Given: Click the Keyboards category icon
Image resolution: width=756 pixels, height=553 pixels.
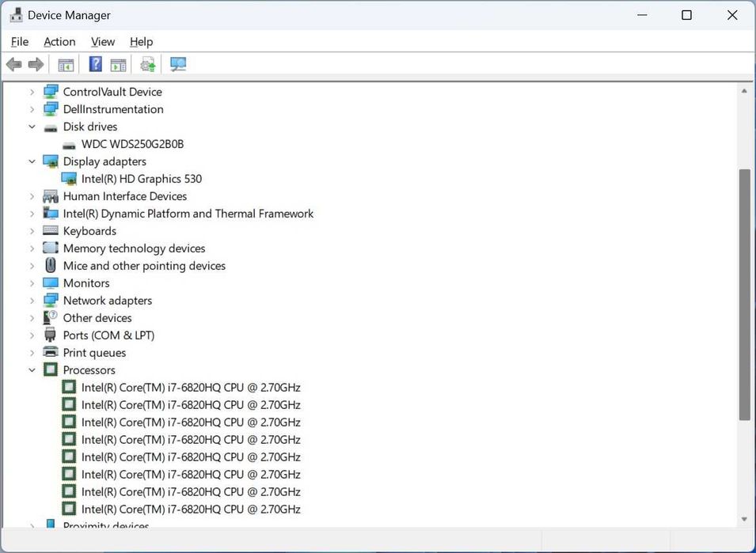Looking at the screenshot, I should (51, 231).
